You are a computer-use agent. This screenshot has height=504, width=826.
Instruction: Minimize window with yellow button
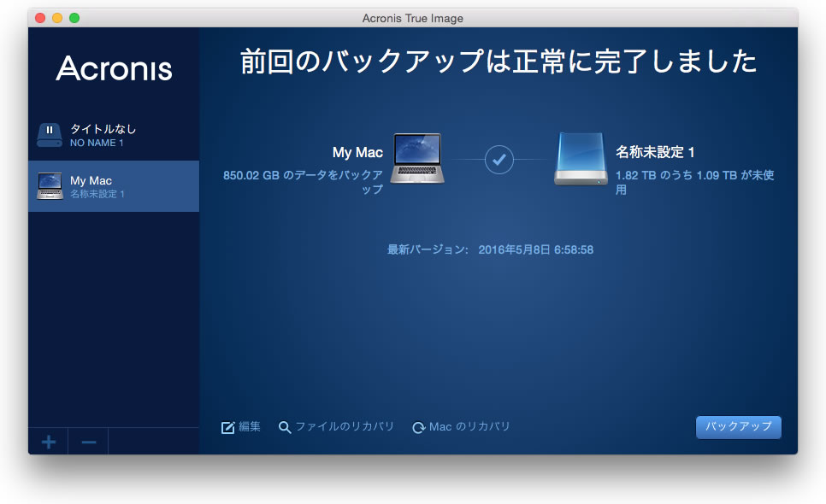(57, 18)
